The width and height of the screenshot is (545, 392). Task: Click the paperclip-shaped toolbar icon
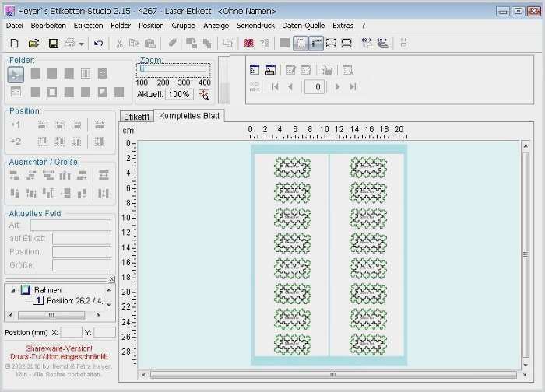[172, 43]
